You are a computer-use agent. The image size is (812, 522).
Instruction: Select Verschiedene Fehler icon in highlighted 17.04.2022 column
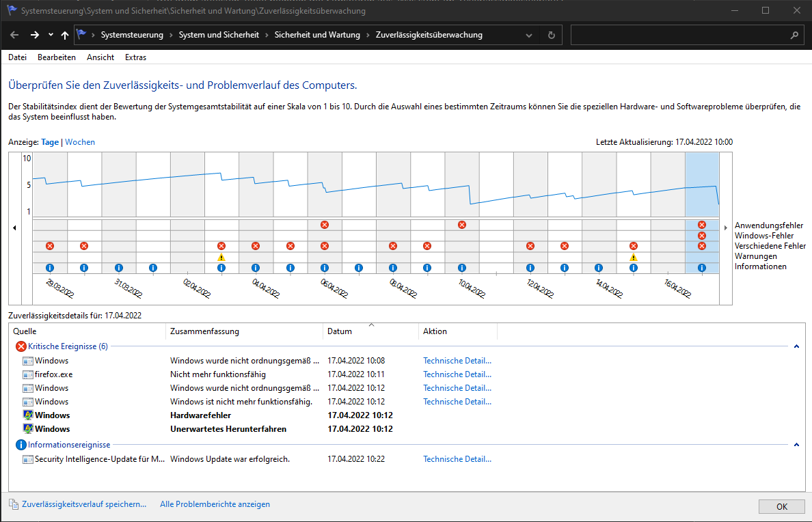[x=702, y=246]
